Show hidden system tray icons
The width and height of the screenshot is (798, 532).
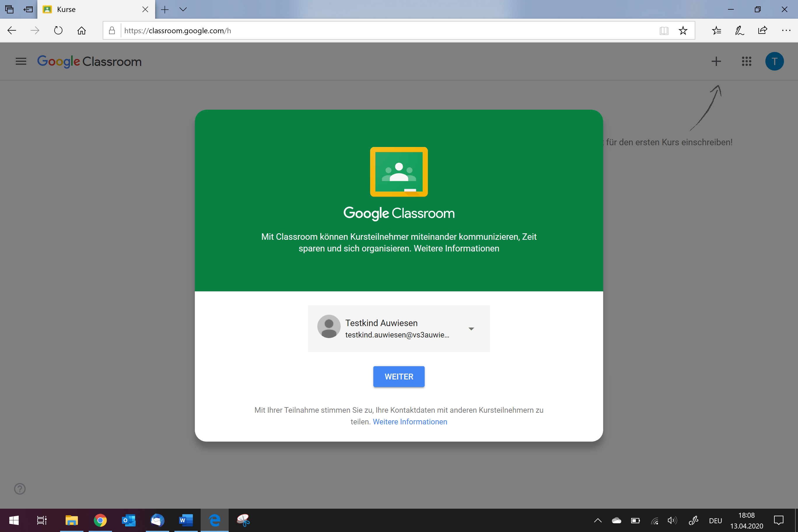pos(598,520)
